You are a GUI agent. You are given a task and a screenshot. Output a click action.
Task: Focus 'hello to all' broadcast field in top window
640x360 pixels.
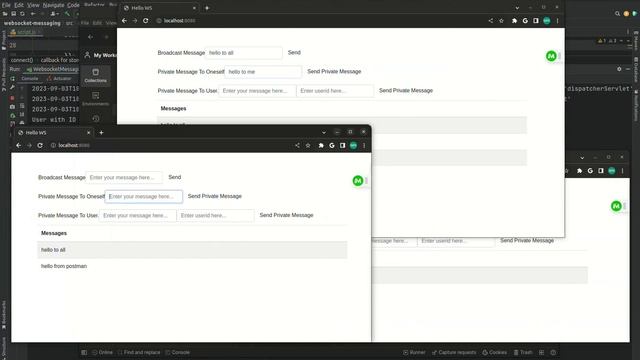click(x=244, y=53)
